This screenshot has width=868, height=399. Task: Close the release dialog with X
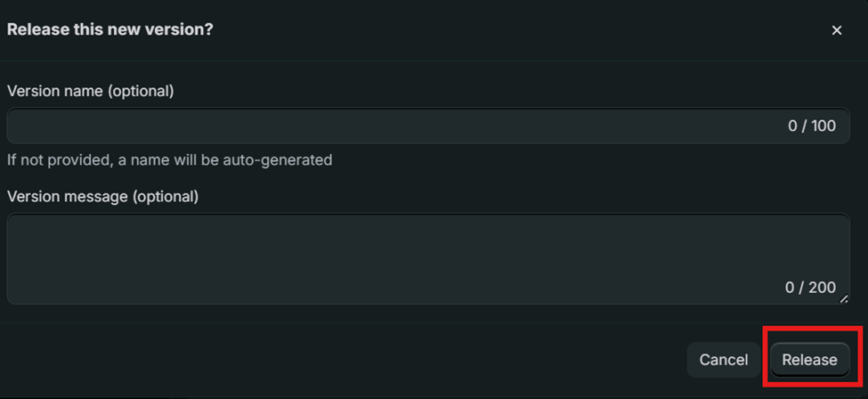pyautogui.click(x=836, y=30)
